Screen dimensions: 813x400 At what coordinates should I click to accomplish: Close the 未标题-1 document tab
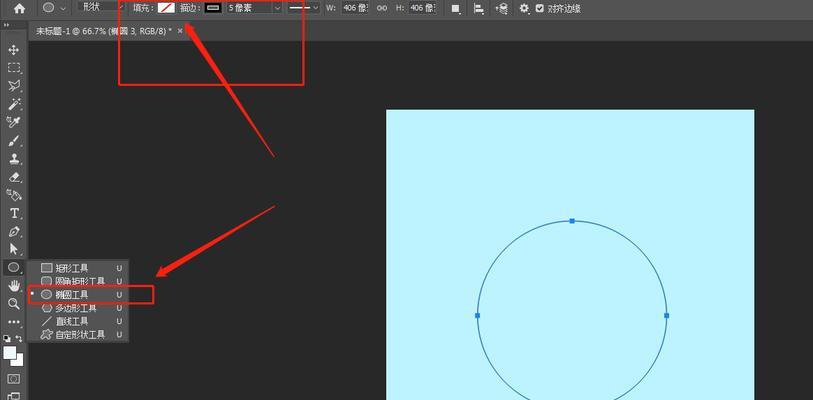point(180,31)
